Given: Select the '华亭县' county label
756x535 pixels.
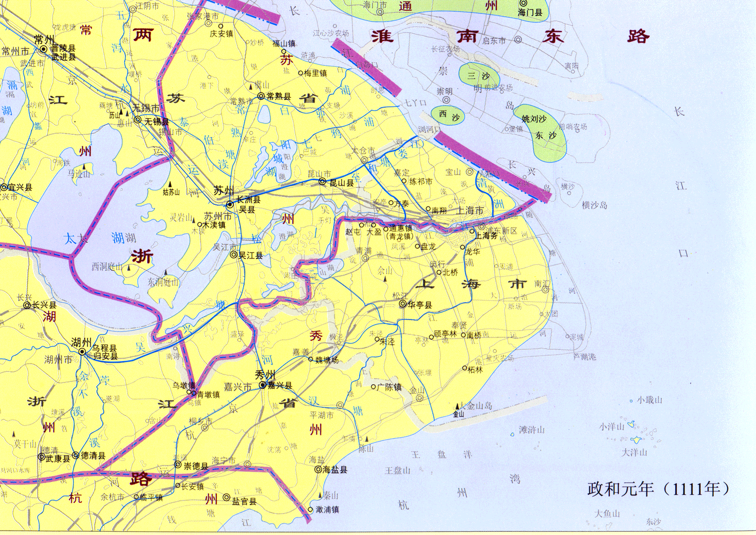Looking at the screenshot, I should pyautogui.click(x=420, y=305).
